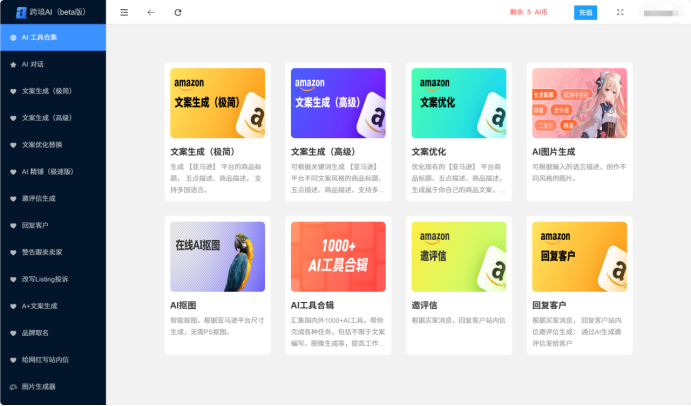The height and width of the screenshot is (406, 691).
Task: Open the AI图片生成 anime card
Action: coord(579,101)
